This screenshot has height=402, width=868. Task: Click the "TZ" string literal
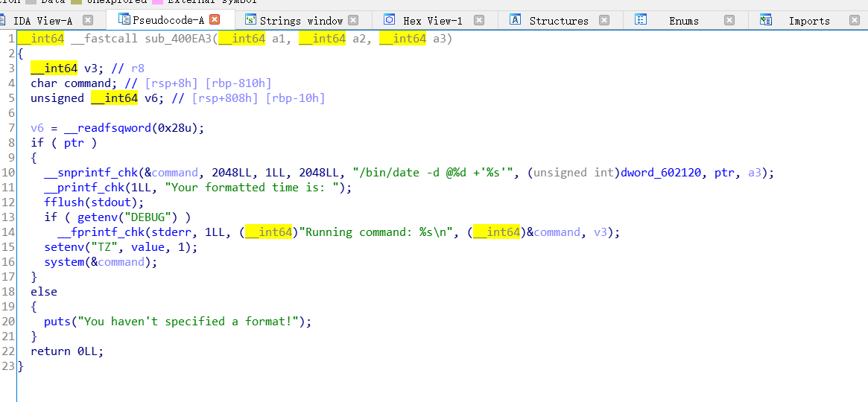pos(104,247)
